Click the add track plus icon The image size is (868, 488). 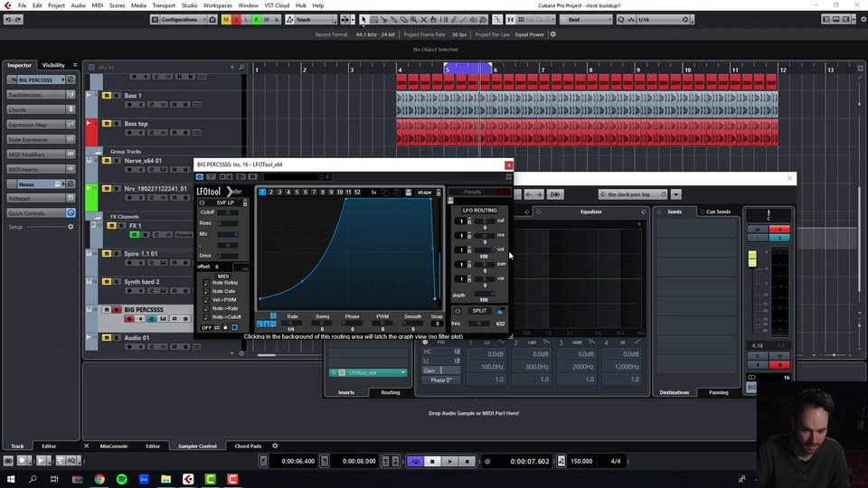232,67
